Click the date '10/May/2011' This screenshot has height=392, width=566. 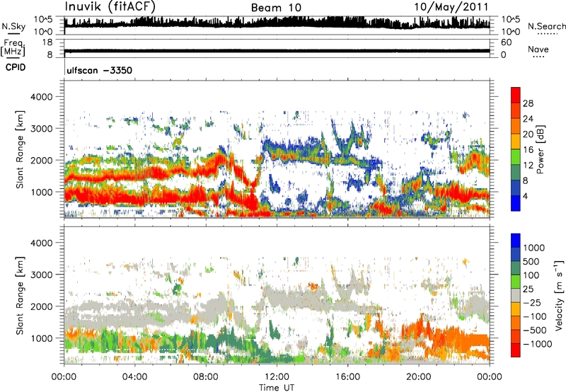pyautogui.click(x=451, y=7)
